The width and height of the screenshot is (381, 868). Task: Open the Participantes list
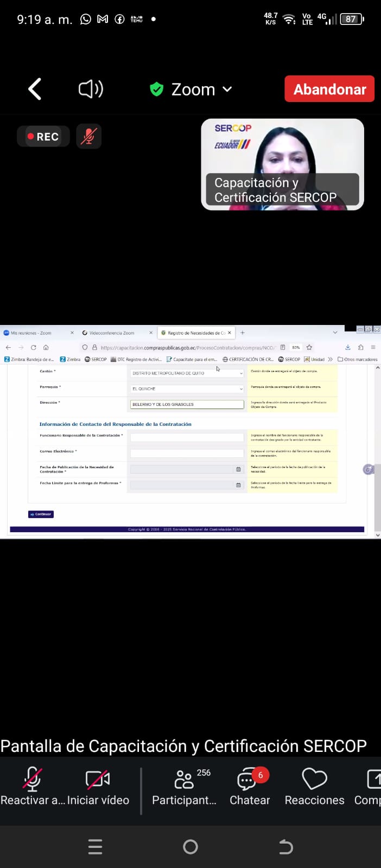185,786
